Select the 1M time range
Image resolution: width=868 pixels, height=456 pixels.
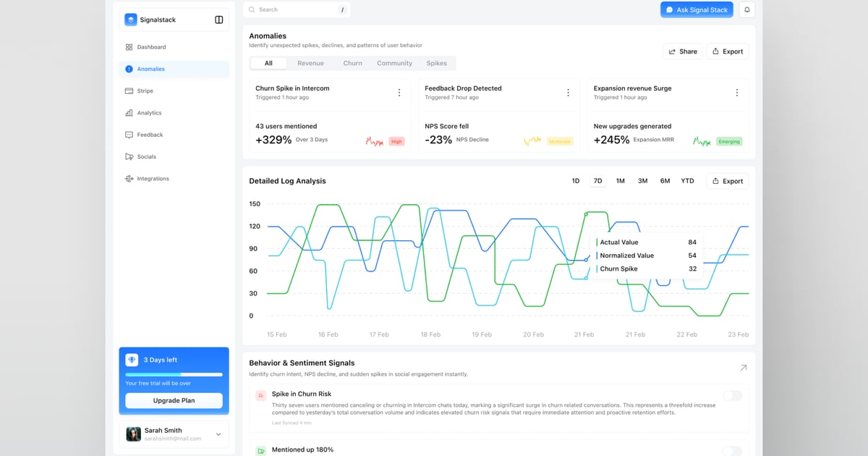[x=620, y=181]
